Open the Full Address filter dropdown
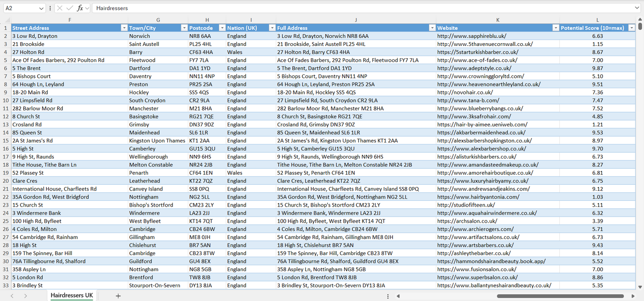The width and height of the screenshot is (644, 301). pyautogui.click(x=432, y=28)
